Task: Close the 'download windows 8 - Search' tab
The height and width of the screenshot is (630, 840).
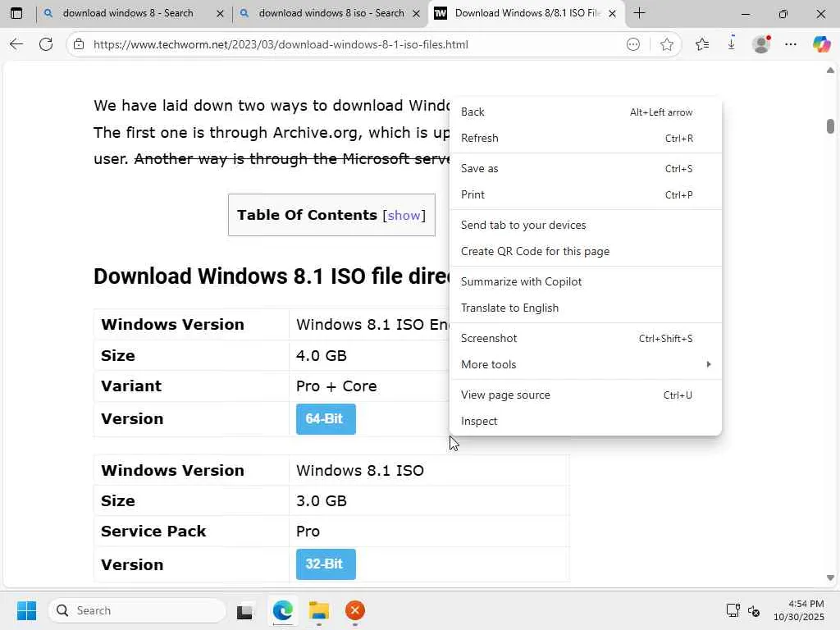Action: (220, 14)
